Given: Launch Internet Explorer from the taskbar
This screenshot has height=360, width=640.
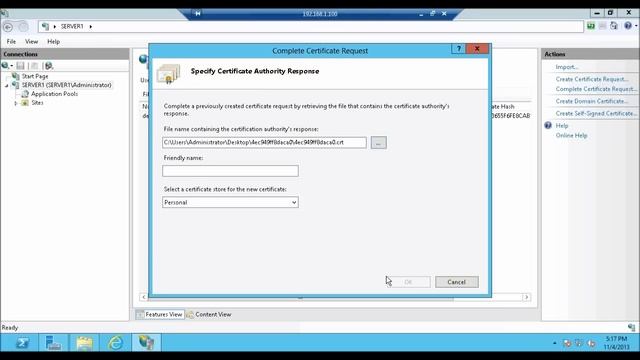Looking at the screenshot, I should 116,342.
